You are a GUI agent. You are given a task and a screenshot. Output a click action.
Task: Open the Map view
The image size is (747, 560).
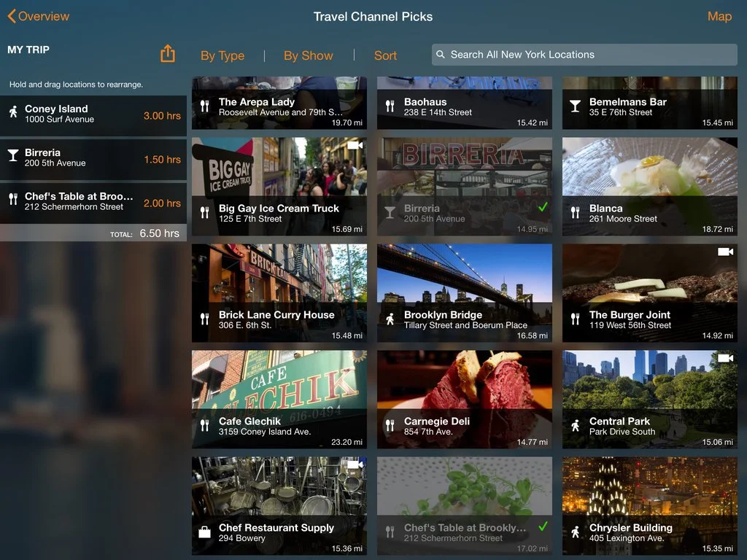[x=719, y=16]
